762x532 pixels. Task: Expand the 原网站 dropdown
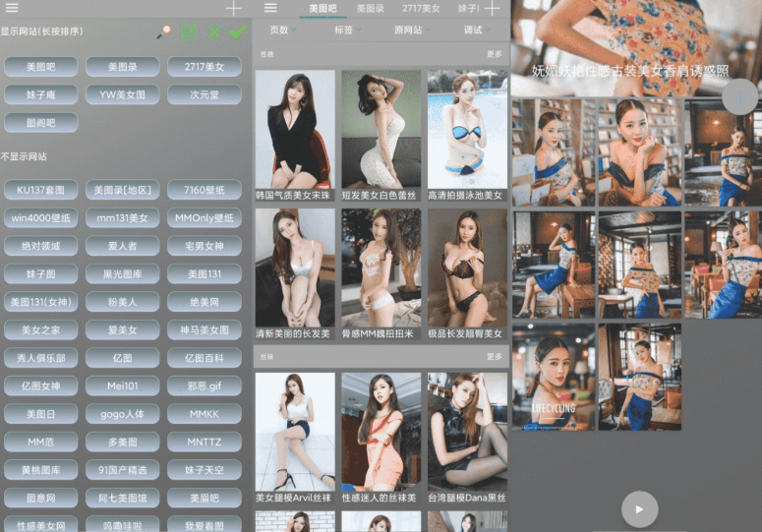[412, 30]
